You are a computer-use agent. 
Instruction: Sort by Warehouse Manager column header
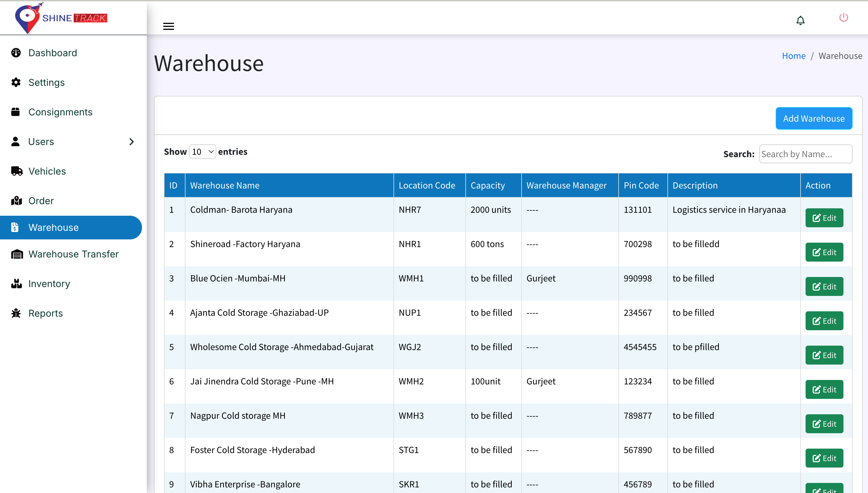click(x=570, y=185)
